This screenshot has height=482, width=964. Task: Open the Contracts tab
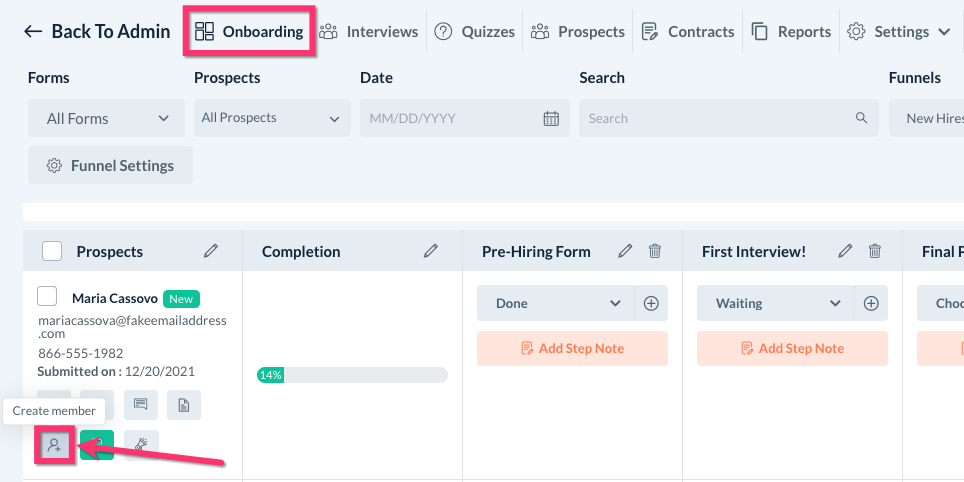point(688,31)
